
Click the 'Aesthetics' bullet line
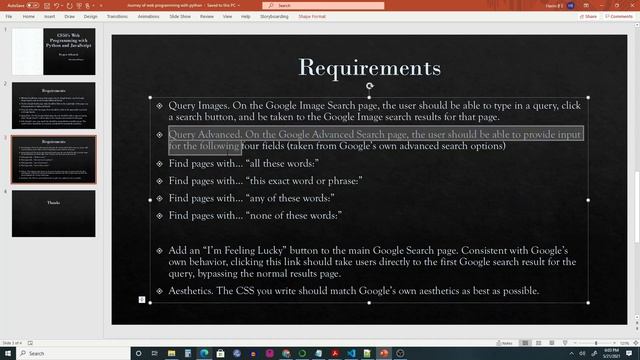click(353, 291)
